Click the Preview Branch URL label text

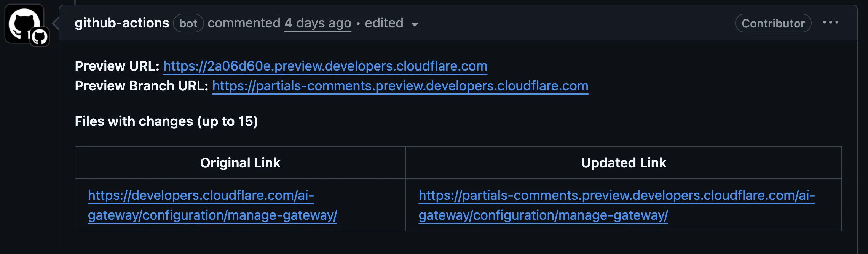141,86
